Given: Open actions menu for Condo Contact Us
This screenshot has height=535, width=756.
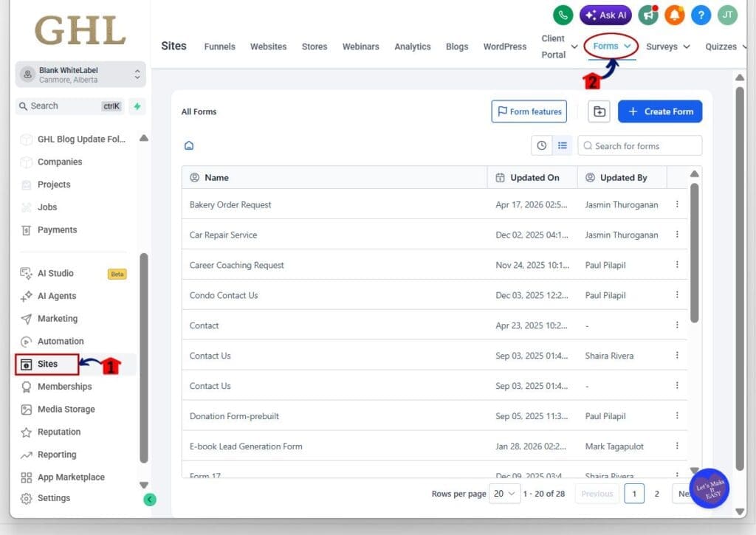Looking at the screenshot, I should pyautogui.click(x=677, y=295).
